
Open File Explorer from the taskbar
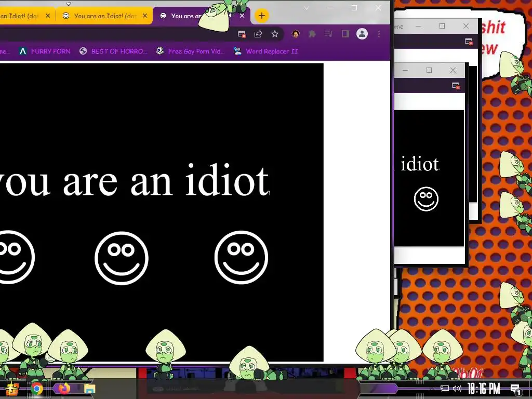(89, 389)
